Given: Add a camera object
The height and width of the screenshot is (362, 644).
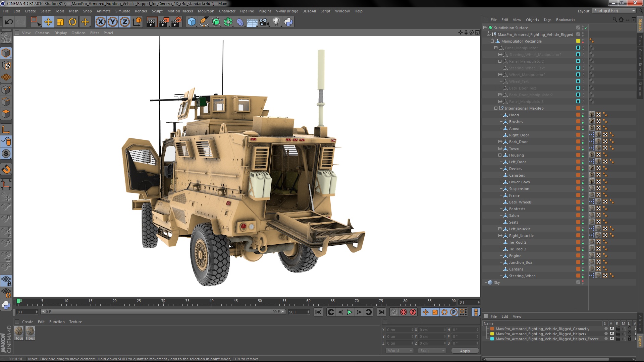Looking at the screenshot, I should 264,22.
